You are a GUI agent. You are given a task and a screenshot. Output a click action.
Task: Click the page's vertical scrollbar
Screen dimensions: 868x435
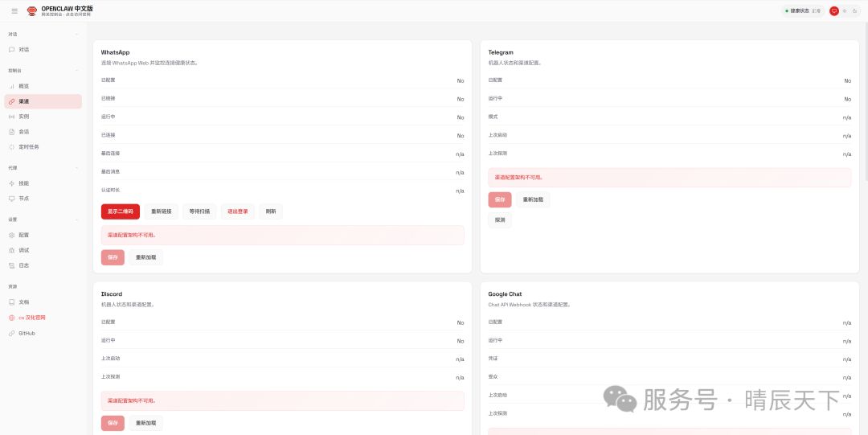[x=866, y=102]
